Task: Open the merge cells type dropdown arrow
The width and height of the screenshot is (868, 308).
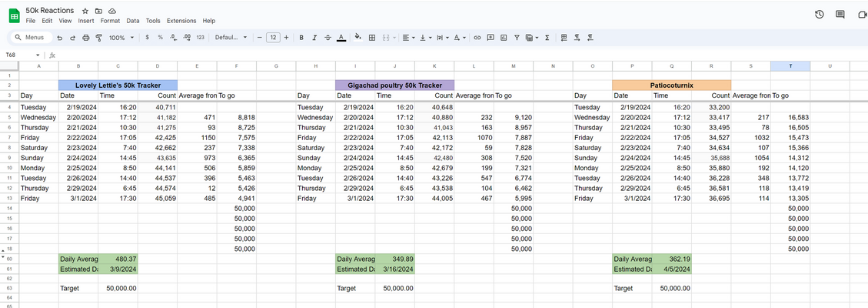Action: 394,38
